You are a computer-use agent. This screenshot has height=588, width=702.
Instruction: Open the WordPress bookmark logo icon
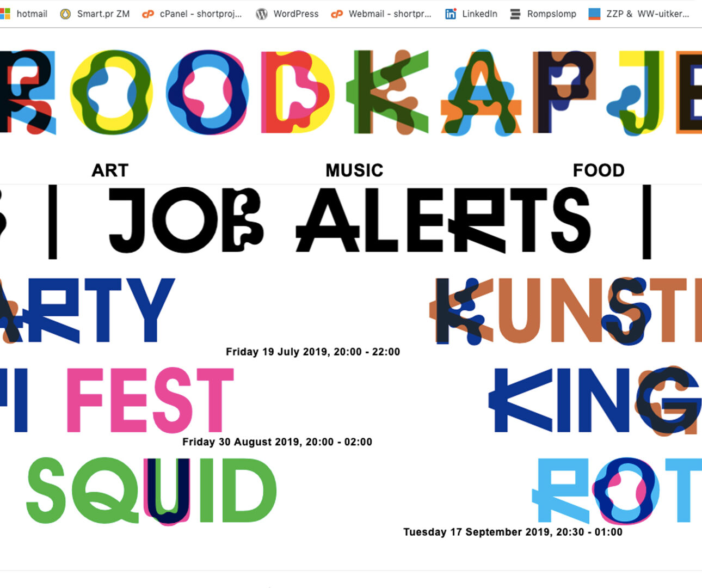click(x=262, y=14)
